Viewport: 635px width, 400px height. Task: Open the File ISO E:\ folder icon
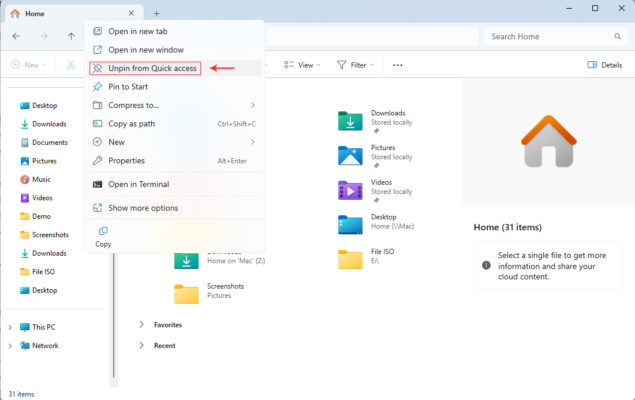click(x=350, y=259)
